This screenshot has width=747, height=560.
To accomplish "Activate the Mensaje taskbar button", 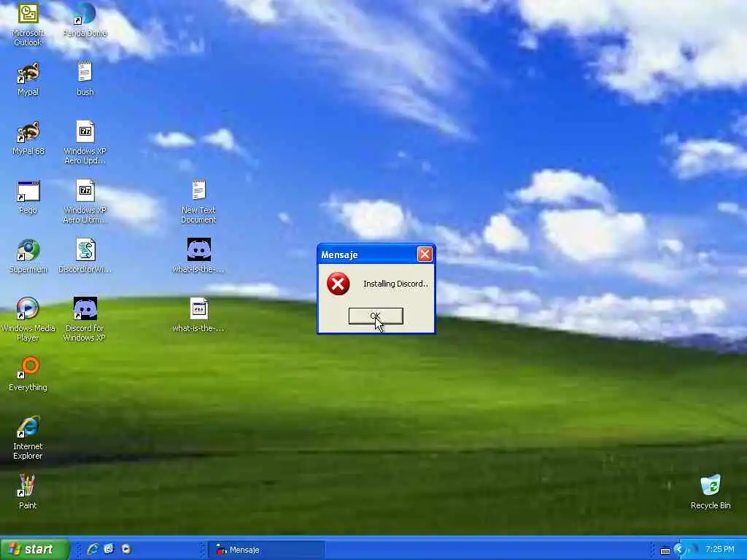I will click(x=267, y=550).
